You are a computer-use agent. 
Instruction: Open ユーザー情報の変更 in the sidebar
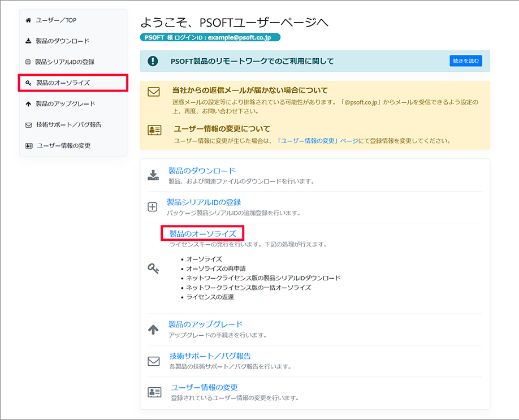click(63, 146)
